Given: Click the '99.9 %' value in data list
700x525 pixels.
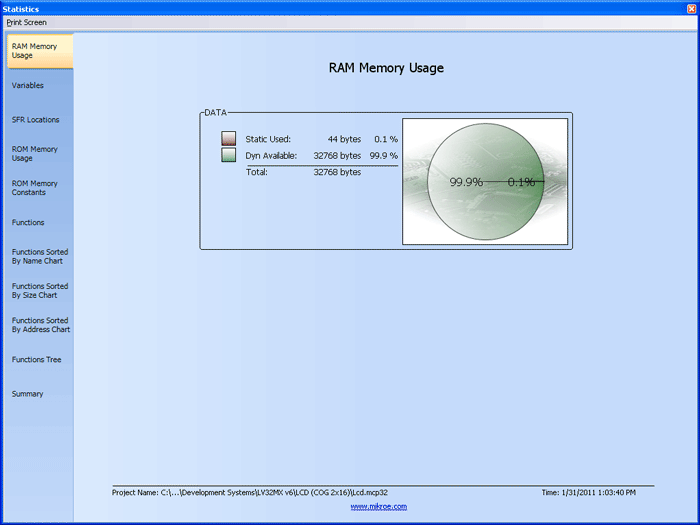Looking at the screenshot, I should (x=383, y=156).
